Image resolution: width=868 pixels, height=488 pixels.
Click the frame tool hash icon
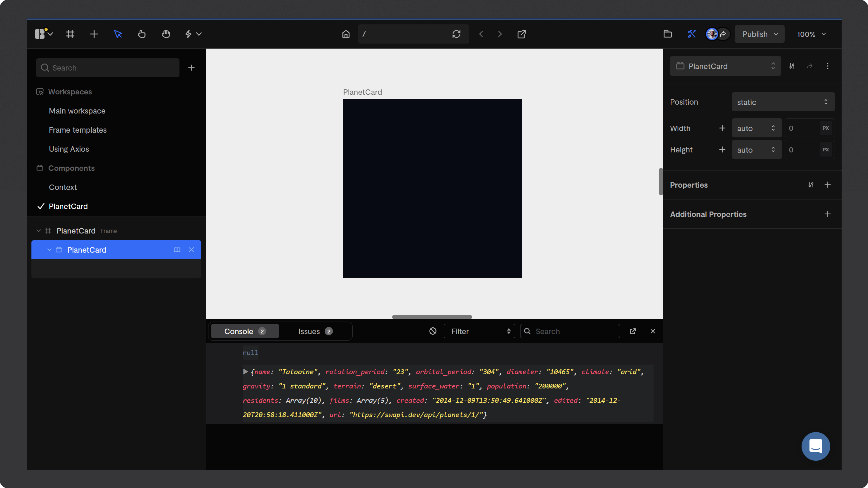70,34
